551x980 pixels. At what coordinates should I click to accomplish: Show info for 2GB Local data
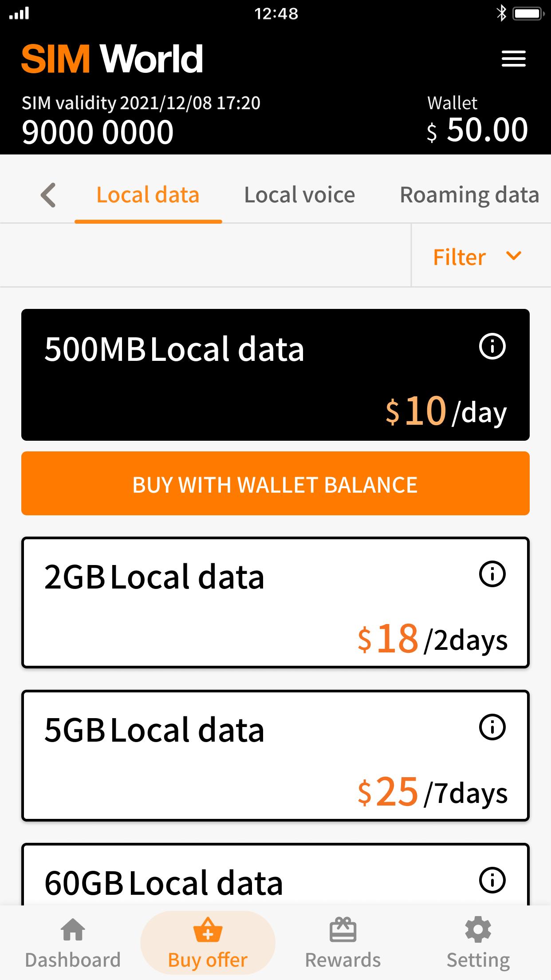pyautogui.click(x=492, y=574)
